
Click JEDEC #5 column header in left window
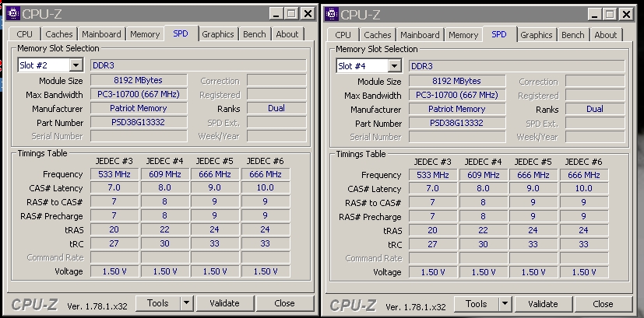click(214, 161)
